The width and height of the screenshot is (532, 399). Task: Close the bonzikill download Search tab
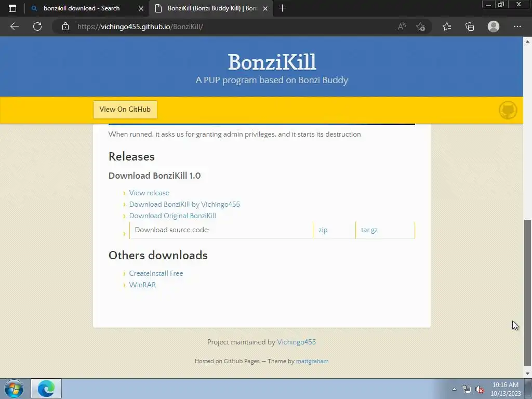tap(141, 8)
